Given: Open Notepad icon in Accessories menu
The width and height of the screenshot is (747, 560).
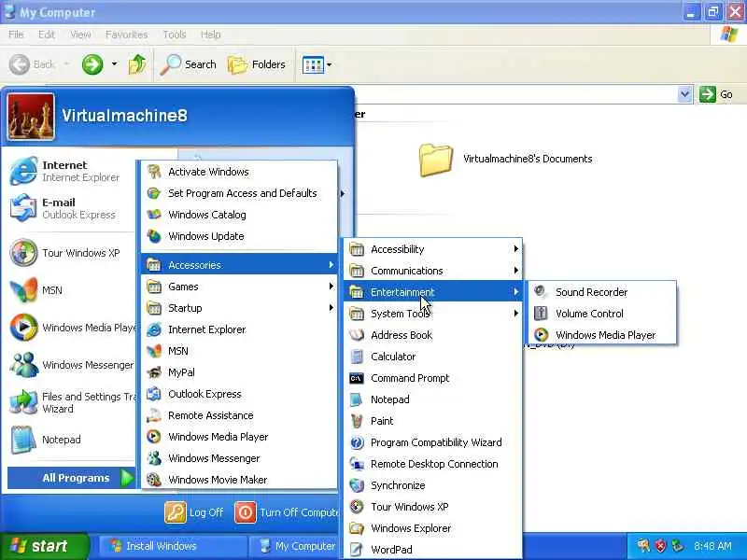Looking at the screenshot, I should pos(357,399).
